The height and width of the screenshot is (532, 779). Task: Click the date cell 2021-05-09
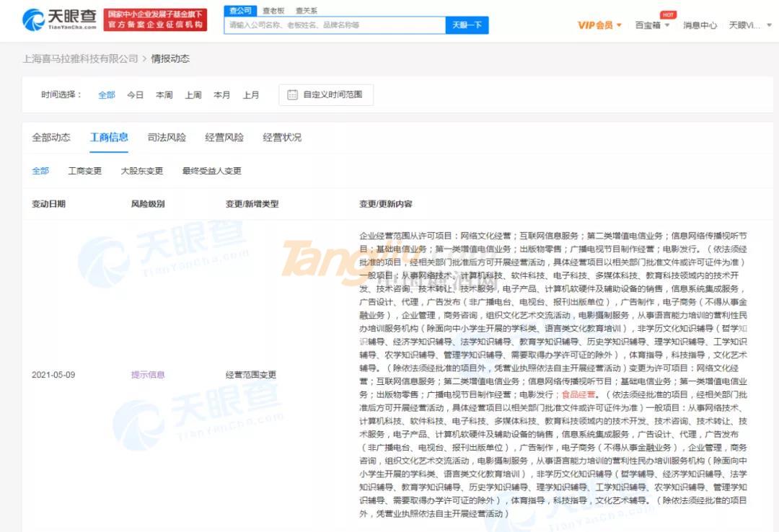(x=53, y=375)
